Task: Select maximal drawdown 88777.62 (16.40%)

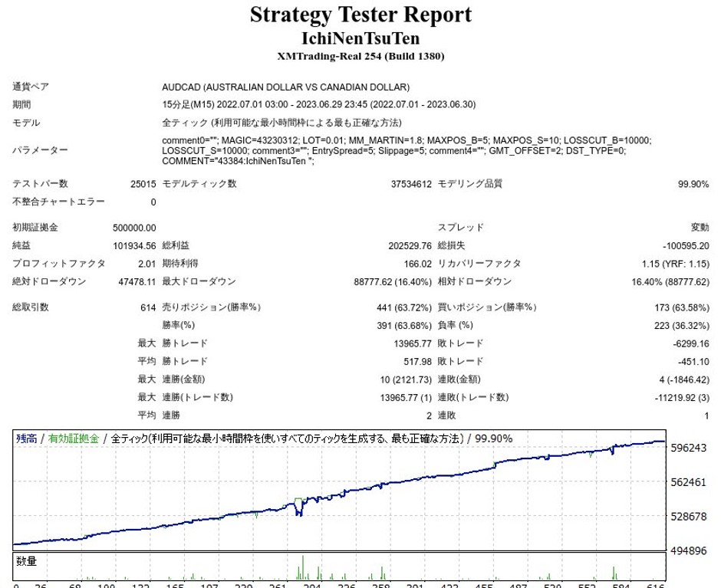Action: click(393, 281)
